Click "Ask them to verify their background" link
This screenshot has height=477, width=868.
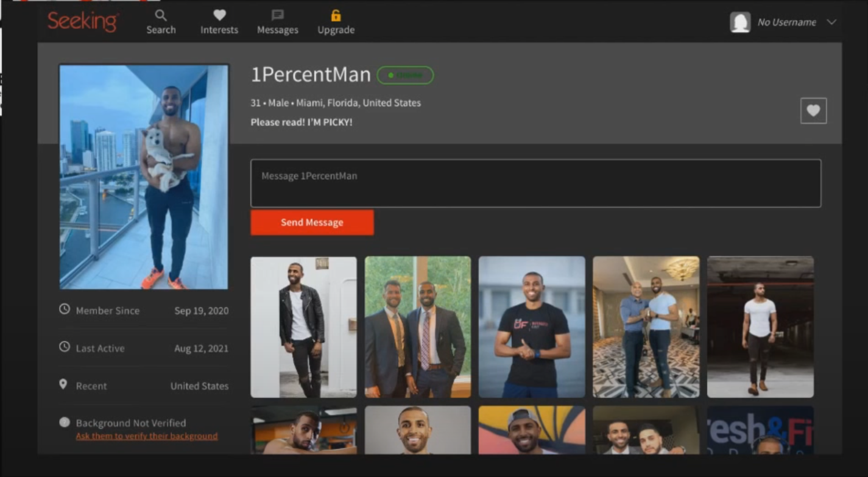pos(147,436)
